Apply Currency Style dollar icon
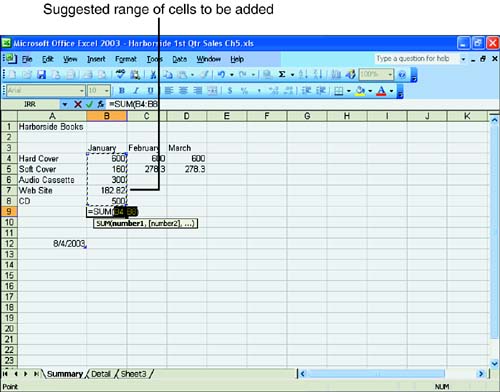 [x=230, y=91]
